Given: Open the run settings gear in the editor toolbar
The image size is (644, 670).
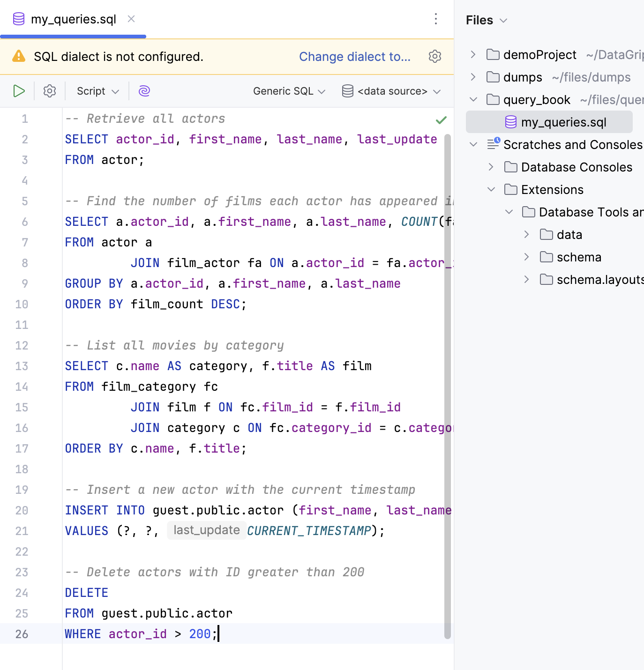Looking at the screenshot, I should coord(50,91).
